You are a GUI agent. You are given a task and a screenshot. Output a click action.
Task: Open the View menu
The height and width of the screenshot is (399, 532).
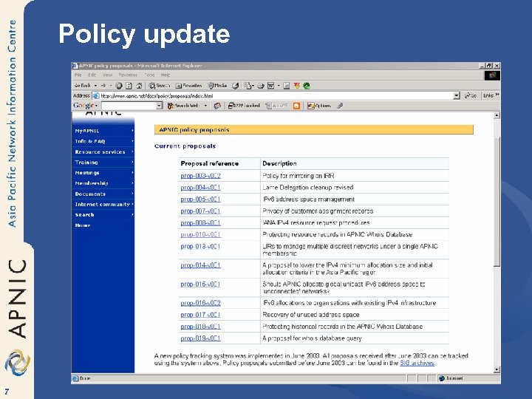pyautogui.click(x=108, y=75)
